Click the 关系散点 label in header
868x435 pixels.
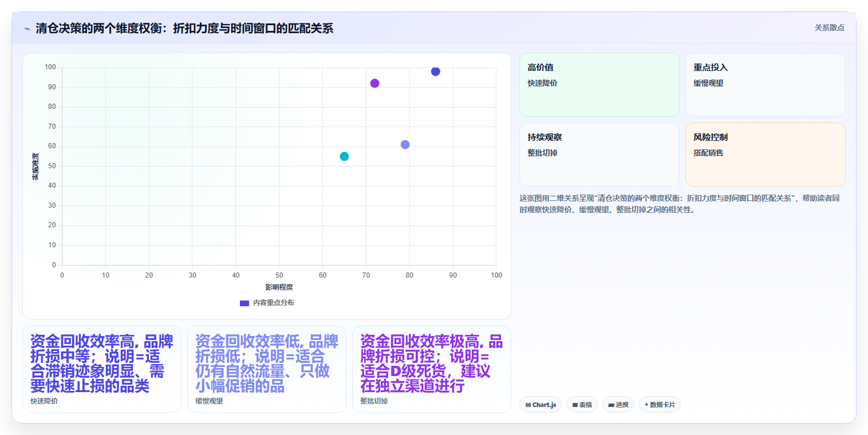point(830,27)
